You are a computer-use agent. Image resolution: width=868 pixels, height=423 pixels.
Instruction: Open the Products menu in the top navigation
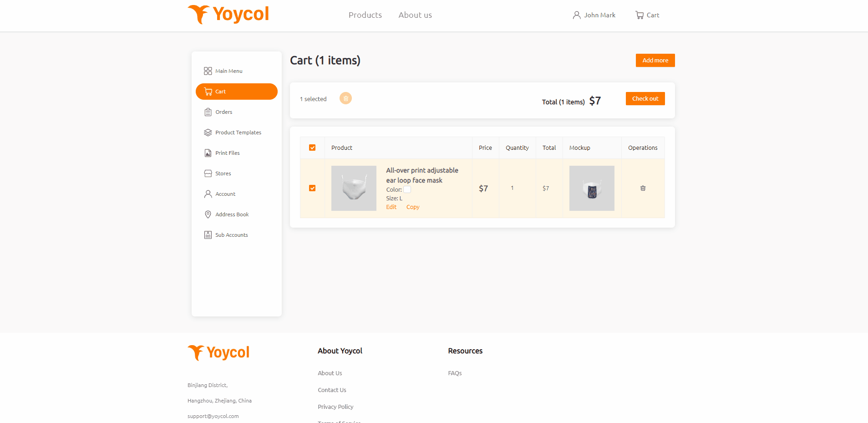point(365,15)
